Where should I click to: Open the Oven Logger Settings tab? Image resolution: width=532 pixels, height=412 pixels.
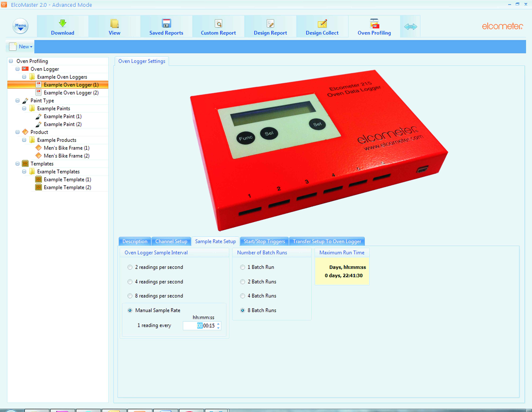click(142, 61)
